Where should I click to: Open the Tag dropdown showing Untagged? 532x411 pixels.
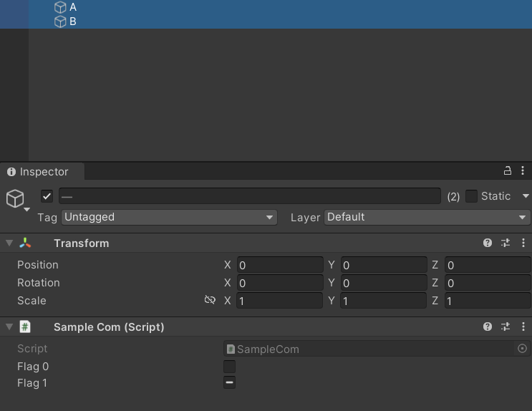169,217
